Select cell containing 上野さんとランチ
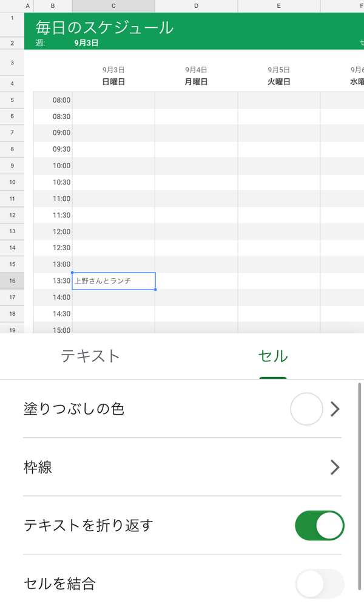 pyautogui.click(x=113, y=281)
